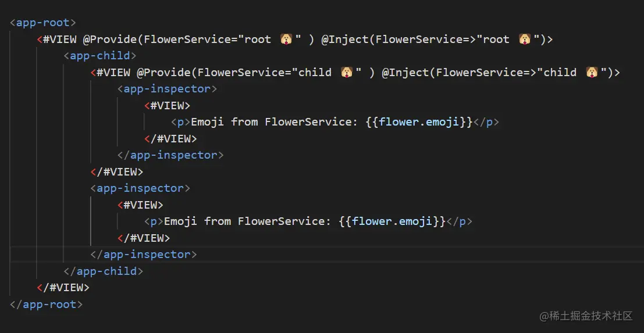This screenshot has height=333, width=644.
Task: Click the "root" string inside root @Inject
Action: point(493,40)
